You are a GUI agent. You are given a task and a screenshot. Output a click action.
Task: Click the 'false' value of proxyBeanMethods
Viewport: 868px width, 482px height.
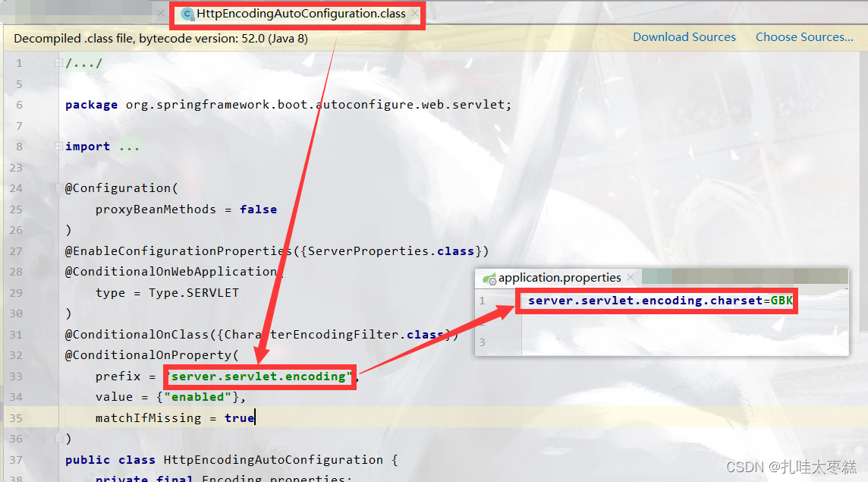pyautogui.click(x=259, y=209)
